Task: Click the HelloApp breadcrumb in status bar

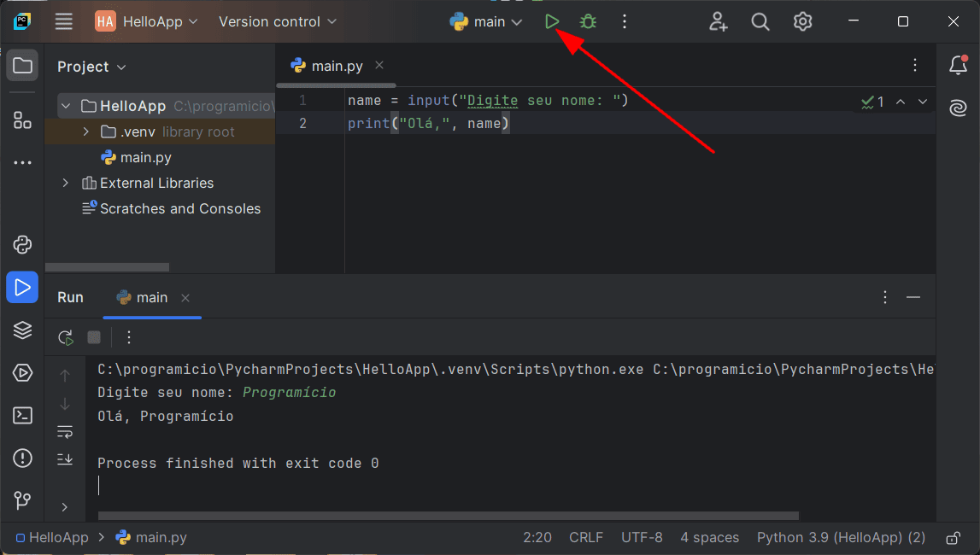Action: tap(52, 538)
